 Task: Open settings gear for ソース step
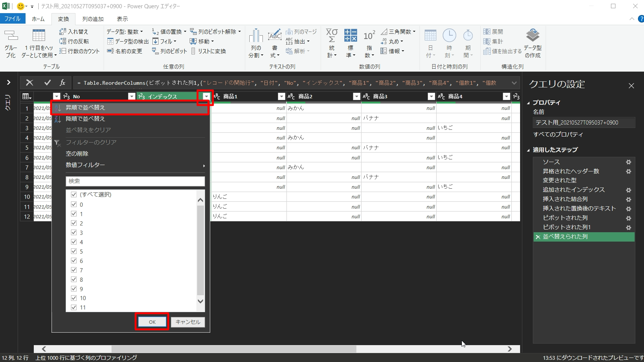point(628,162)
